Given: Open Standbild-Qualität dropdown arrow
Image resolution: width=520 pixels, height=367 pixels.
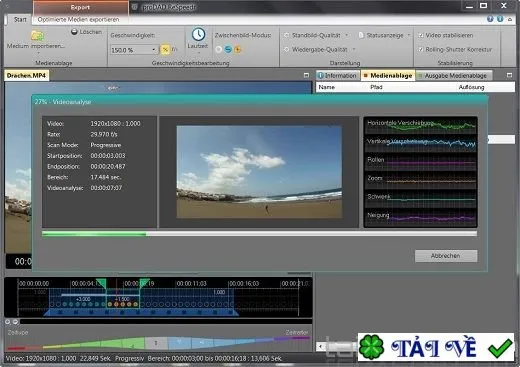Looking at the screenshot, I should click(x=347, y=35).
